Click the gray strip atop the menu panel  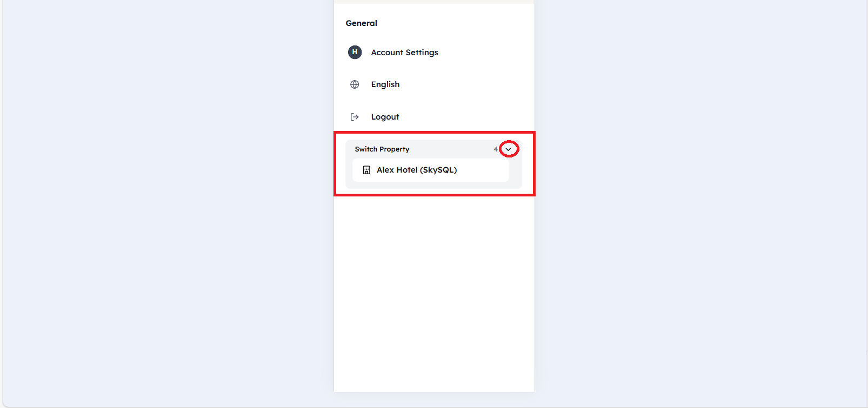(433, 2)
